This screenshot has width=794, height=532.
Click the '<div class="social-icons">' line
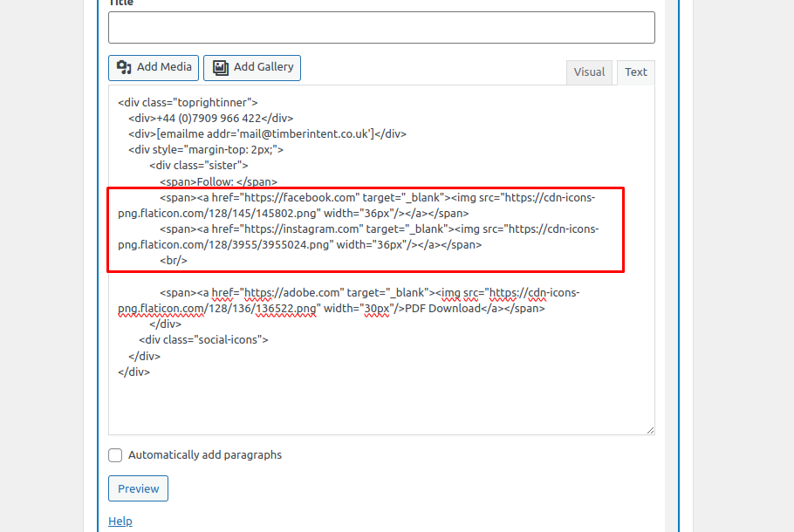(203, 340)
